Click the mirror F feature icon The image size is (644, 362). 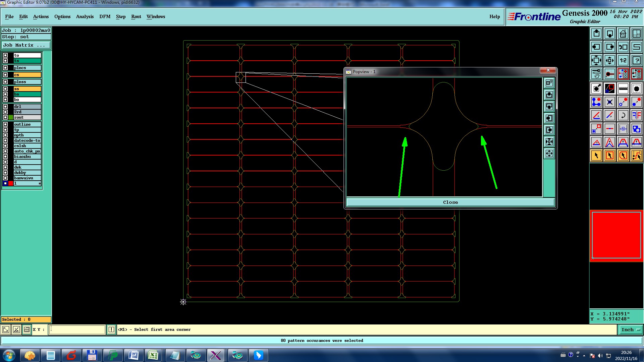tap(636, 115)
